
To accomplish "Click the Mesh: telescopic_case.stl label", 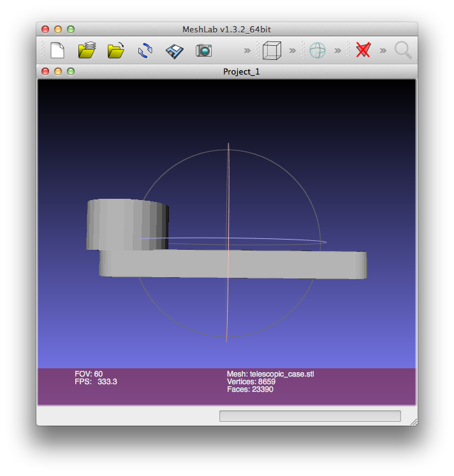I will click(270, 373).
